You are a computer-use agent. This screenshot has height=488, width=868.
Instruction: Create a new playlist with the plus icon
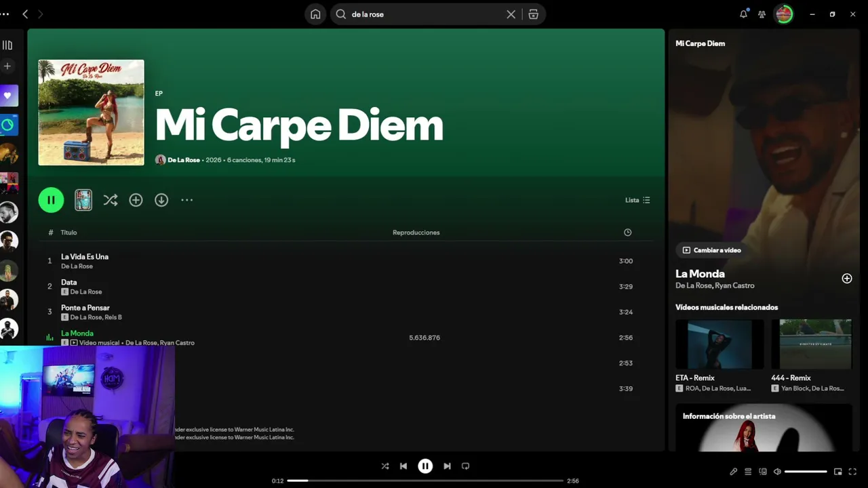(7, 66)
